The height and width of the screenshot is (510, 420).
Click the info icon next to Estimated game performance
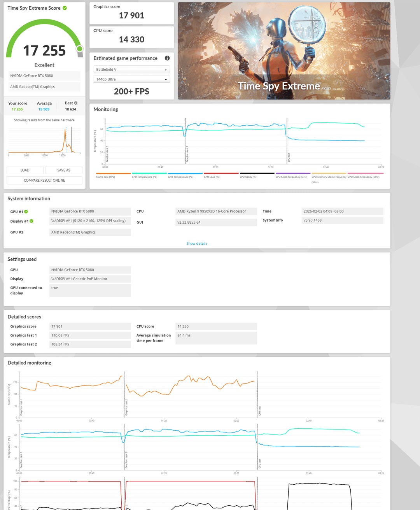[x=167, y=58]
